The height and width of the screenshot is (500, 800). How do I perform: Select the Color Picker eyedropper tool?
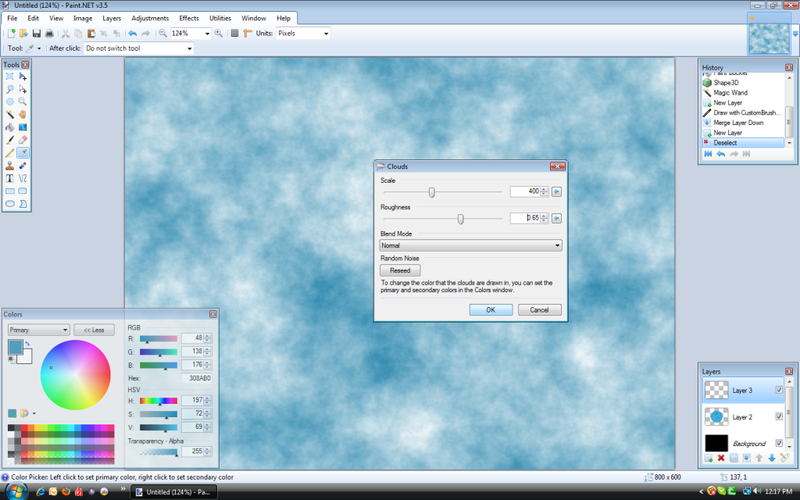pos(22,153)
